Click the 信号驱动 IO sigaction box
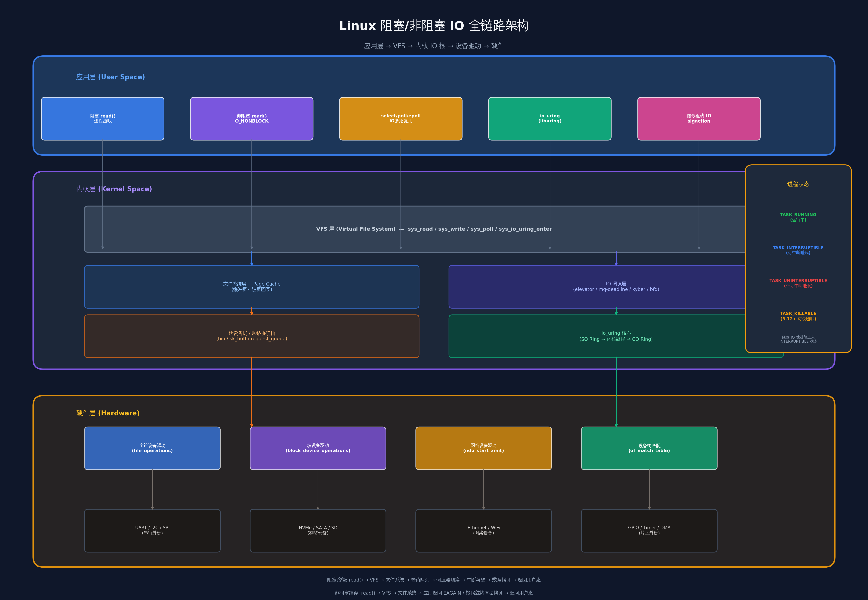868x600 pixels. coord(699,119)
